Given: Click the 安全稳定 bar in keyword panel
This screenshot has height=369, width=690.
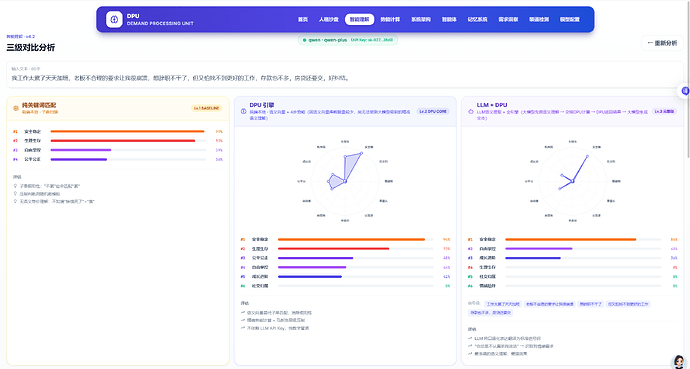Looking at the screenshot, I should click(x=128, y=132).
